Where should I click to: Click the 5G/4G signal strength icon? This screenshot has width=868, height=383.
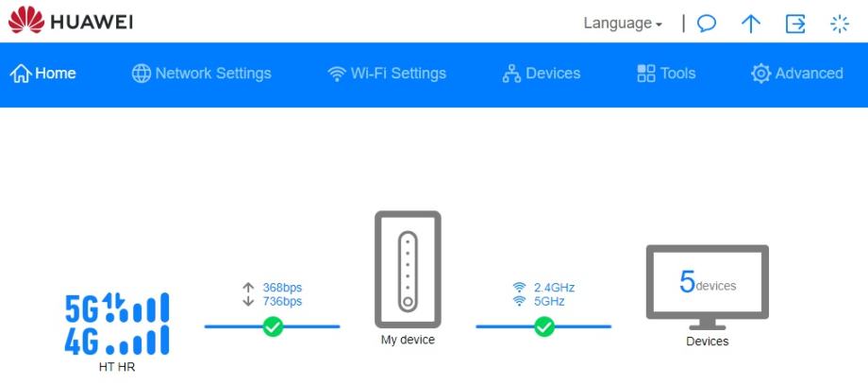pos(117,324)
